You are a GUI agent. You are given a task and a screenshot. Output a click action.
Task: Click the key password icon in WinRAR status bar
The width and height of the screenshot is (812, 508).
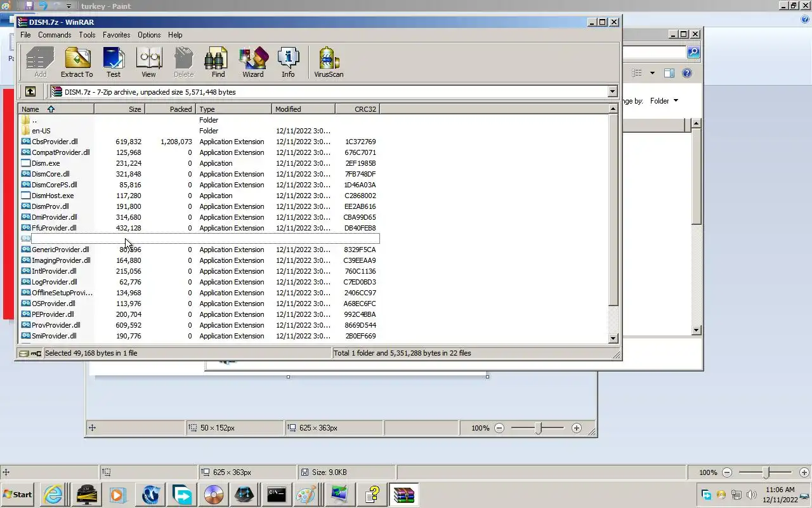click(36, 354)
